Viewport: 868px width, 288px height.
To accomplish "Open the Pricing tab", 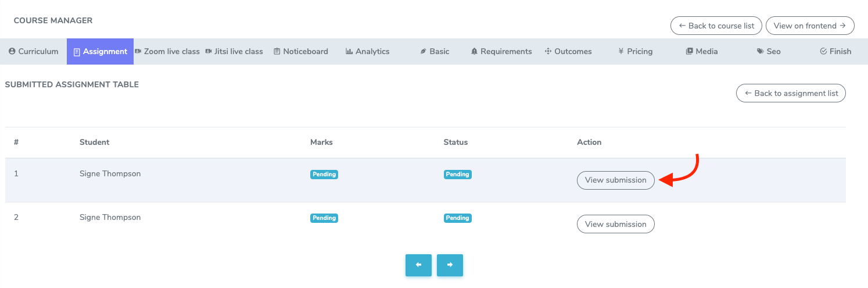I will (x=635, y=51).
